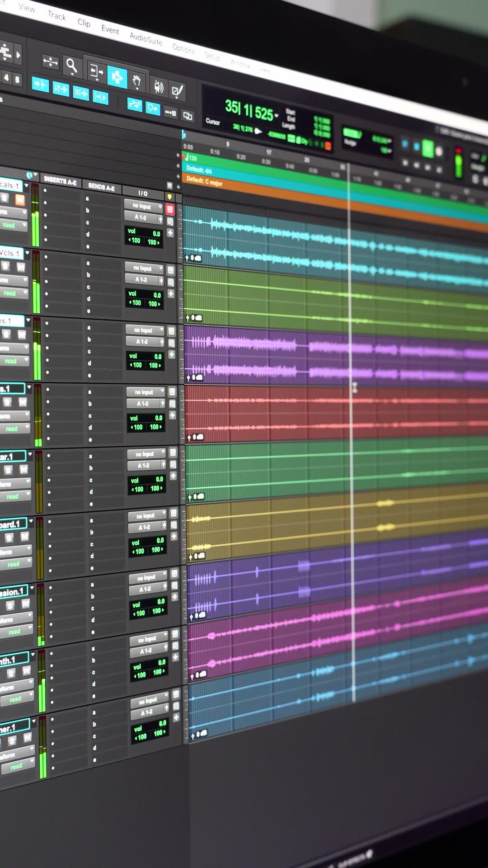This screenshot has height=868, width=488.
Task: Click the plus icon on cals.1 track
Action: 170,232
